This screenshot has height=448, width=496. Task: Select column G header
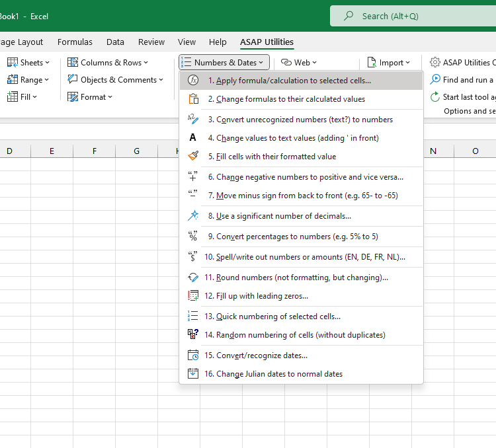point(136,151)
